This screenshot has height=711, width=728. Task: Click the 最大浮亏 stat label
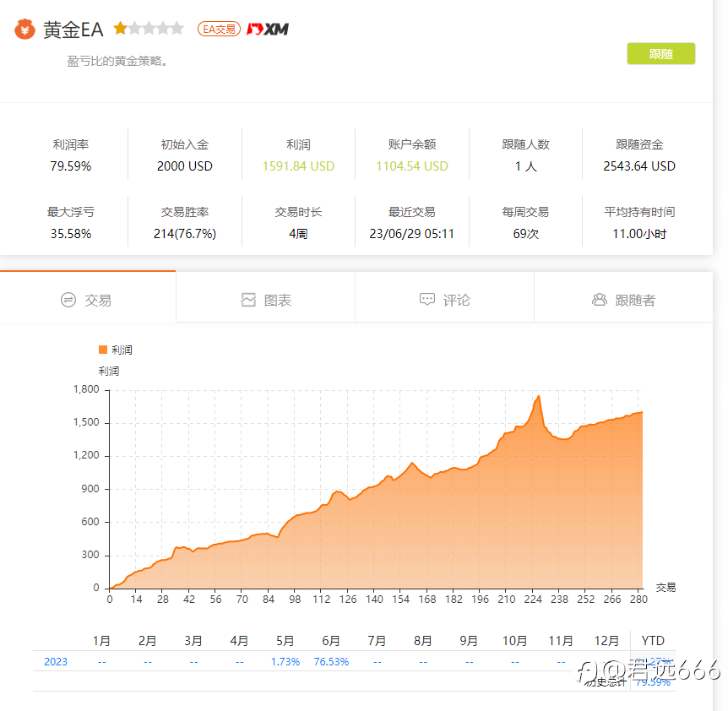pos(71,212)
